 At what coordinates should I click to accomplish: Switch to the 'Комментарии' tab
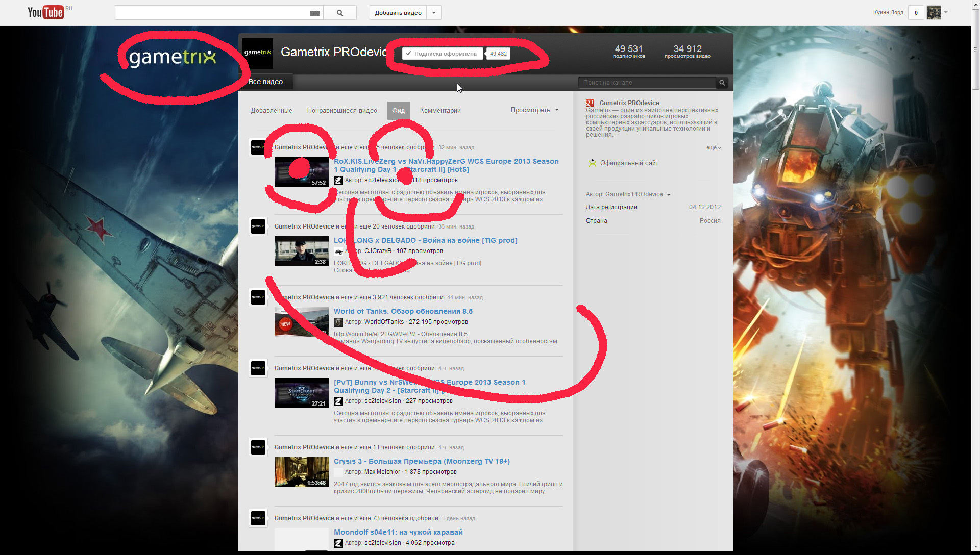440,111
